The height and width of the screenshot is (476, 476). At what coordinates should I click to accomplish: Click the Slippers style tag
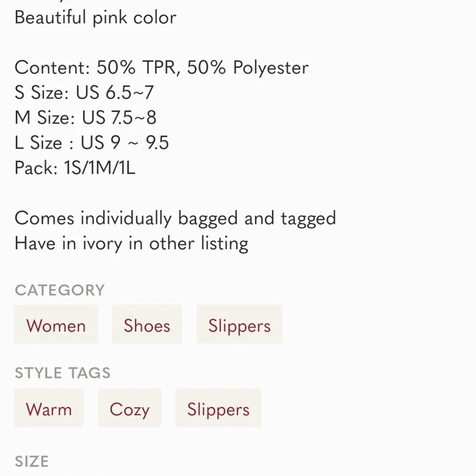[x=218, y=408]
